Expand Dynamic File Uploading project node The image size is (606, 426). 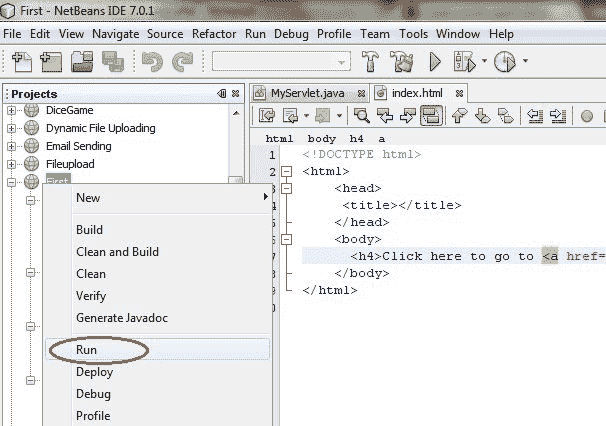click(11, 128)
